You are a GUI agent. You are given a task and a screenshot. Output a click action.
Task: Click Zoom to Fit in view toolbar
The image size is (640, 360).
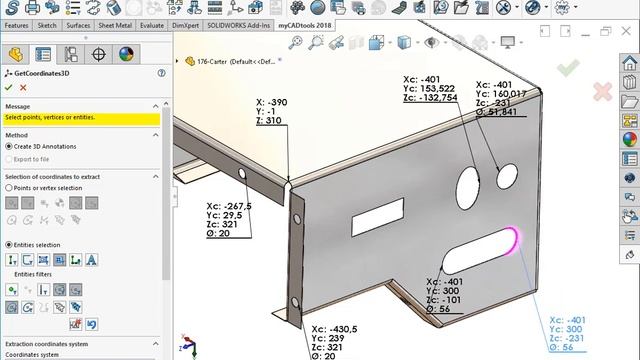[x=296, y=42]
